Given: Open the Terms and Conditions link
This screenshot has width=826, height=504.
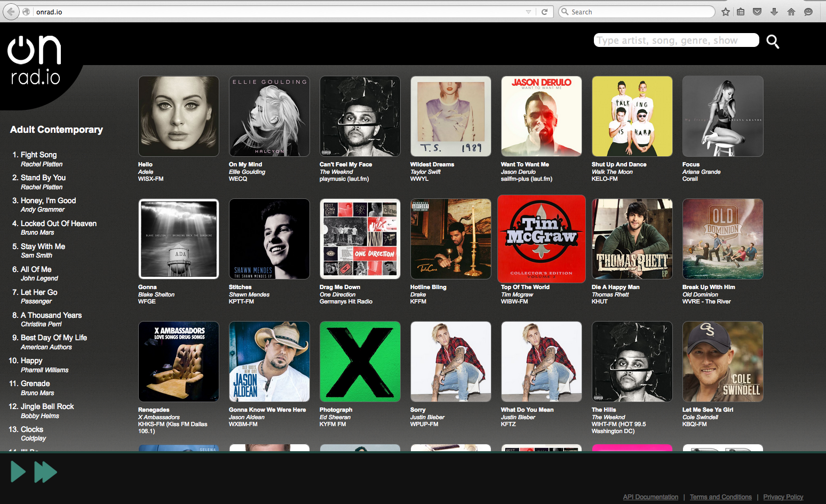Looking at the screenshot, I should [x=721, y=497].
